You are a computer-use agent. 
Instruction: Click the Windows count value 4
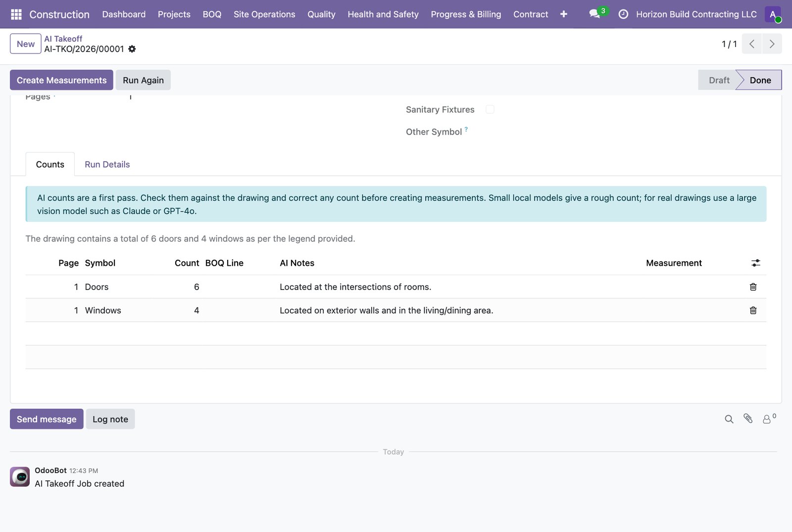(x=197, y=310)
